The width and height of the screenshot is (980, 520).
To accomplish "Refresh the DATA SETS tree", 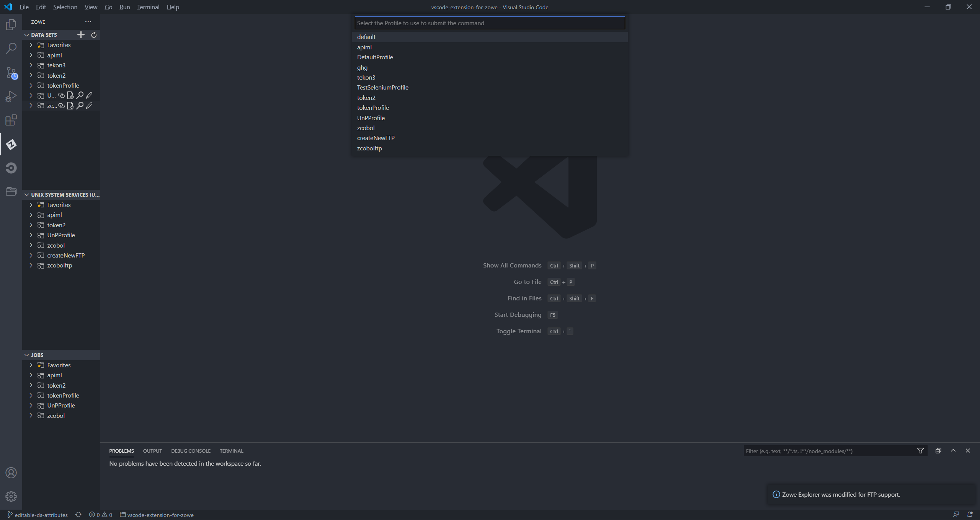I will click(x=94, y=34).
